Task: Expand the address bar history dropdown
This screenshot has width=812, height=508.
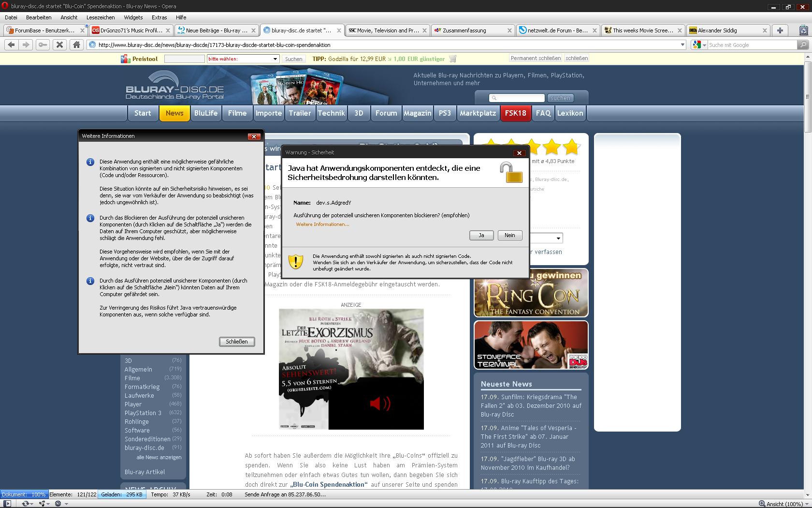Action: click(x=682, y=45)
